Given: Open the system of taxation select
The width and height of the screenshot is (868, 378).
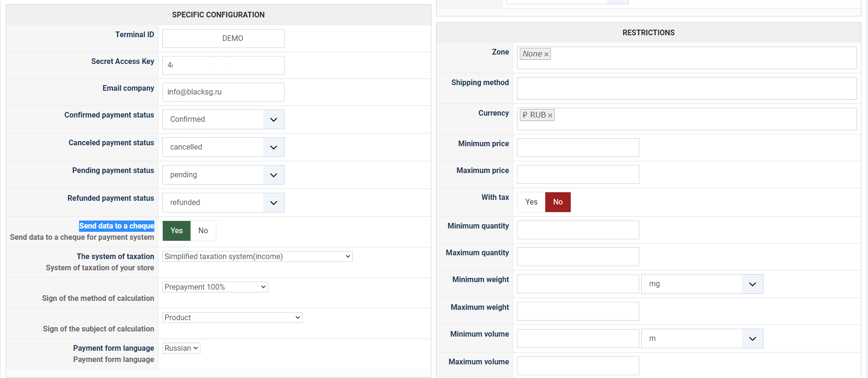Looking at the screenshot, I should click(x=257, y=257).
